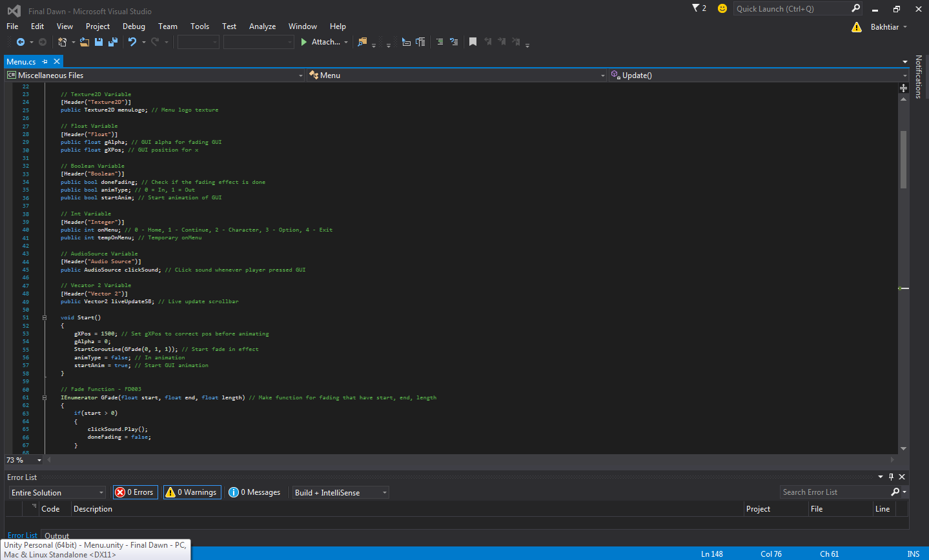Open the 73 % zoom dropdown
The width and height of the screenshot is (929, 560).
tap(39, 460)
